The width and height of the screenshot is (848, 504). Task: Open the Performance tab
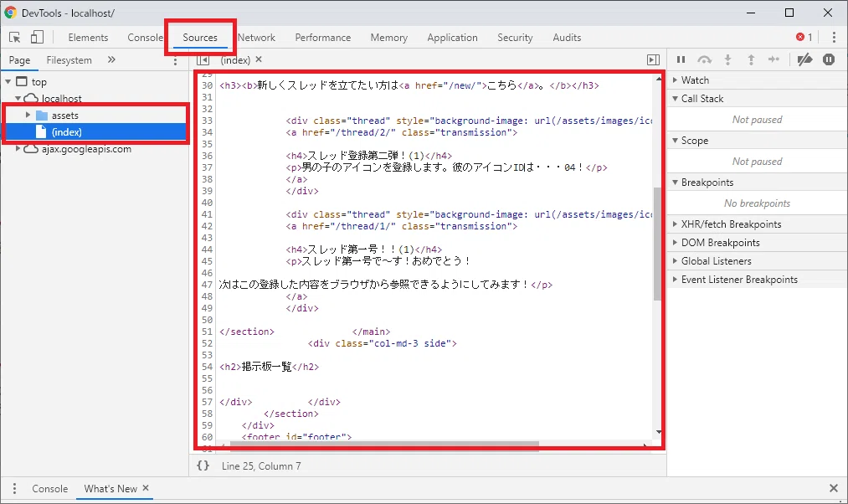323,38
